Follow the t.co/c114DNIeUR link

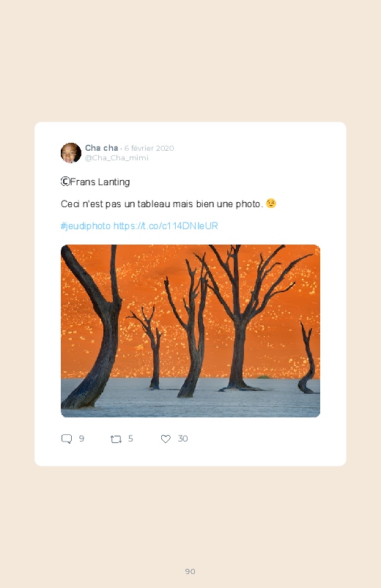(x=166, y=226)
